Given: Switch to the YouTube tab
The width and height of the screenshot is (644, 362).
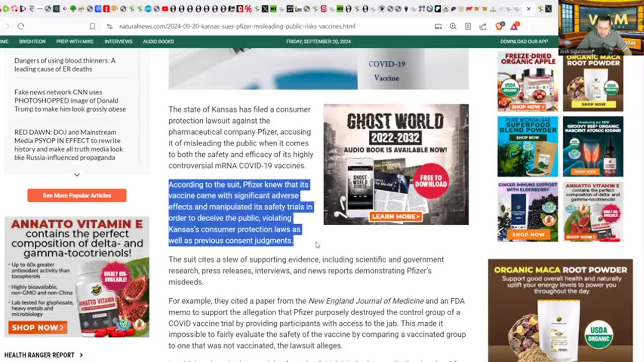Looking at the screenshot, I should [165, 9].
